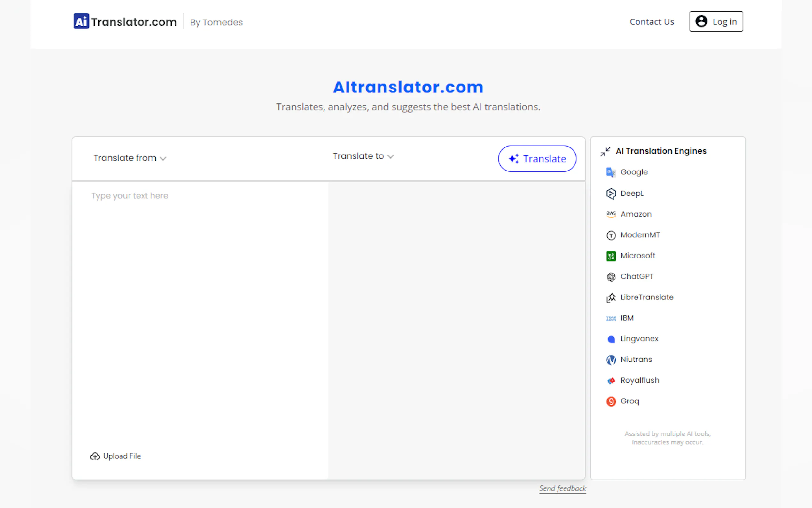Image resolution: width=812 pixels, height=508 pixels.
Task: Click the Niutrans engine icon
Action: point(611,360)
